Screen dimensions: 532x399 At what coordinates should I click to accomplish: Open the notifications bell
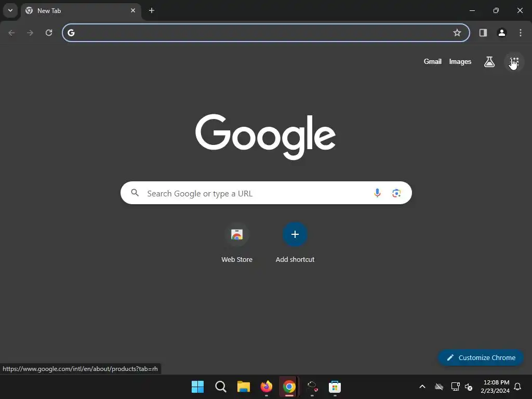tap(518, 387)
